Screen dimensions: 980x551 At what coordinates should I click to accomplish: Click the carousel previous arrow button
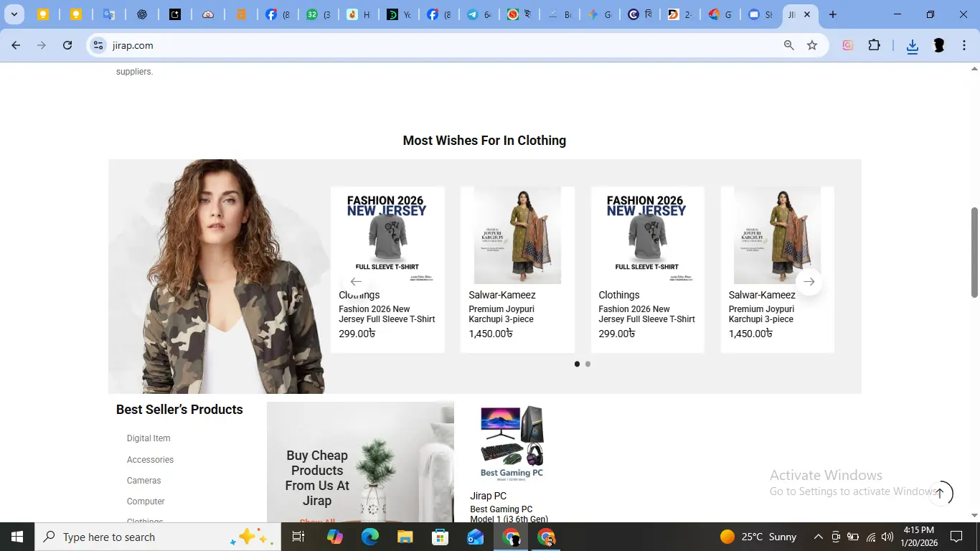click(356, 282)
